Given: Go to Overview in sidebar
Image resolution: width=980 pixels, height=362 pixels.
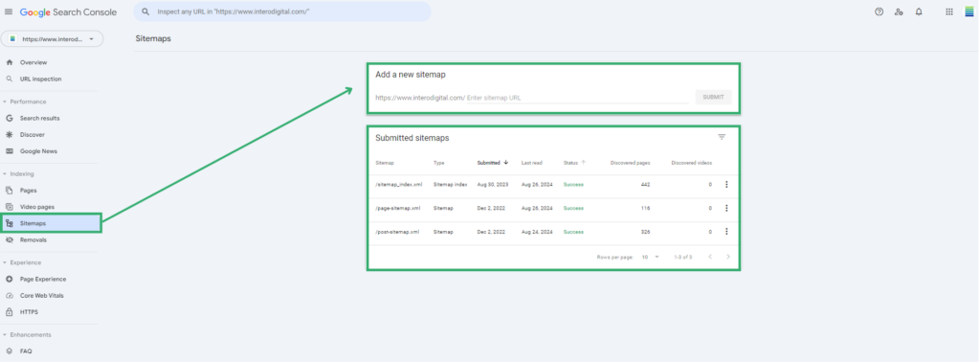Looking at the screenshot, I should point(33,62).
